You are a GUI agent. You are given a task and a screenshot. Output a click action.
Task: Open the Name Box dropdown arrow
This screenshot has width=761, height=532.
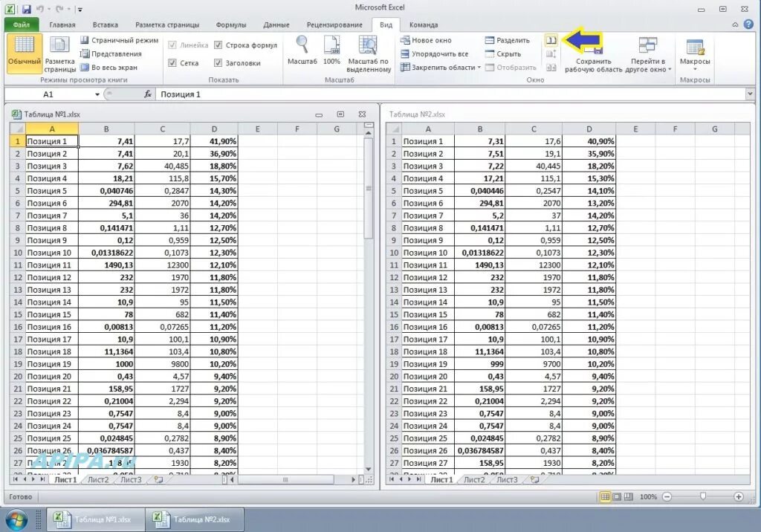point(97,94)
